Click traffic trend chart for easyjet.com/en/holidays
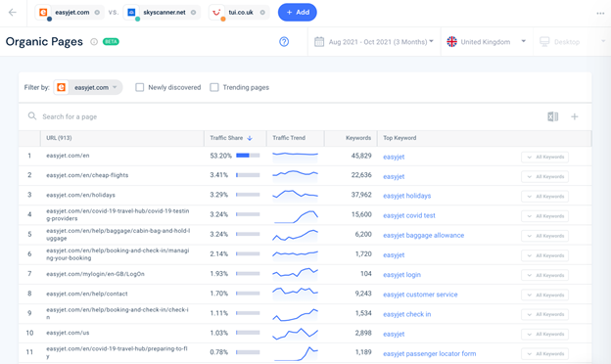Screen dimensions: 611x364 (295, 195)
